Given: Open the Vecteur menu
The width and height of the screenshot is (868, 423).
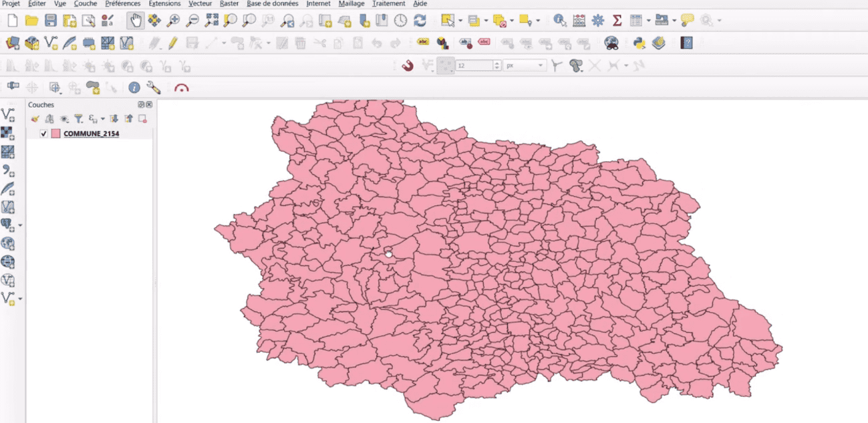Looking at the screenshot, I should [x=200, y=3].
